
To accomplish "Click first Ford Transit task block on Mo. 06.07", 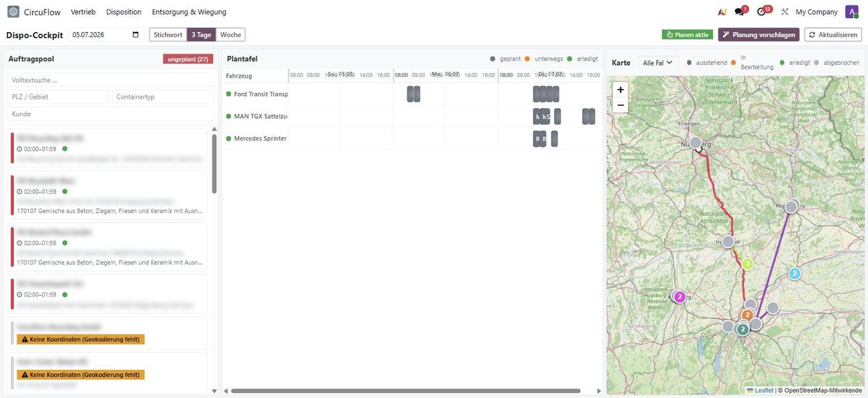I will 411,94.
